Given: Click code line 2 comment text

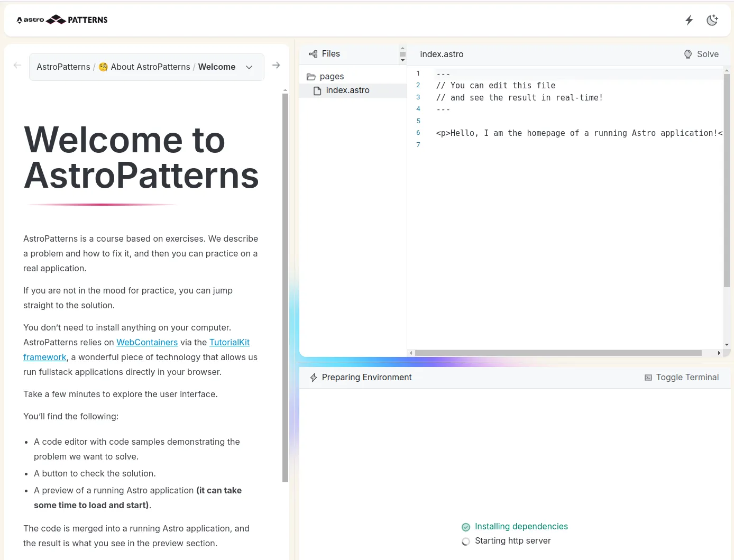Looking at the screenshot, I should point(496,86).
